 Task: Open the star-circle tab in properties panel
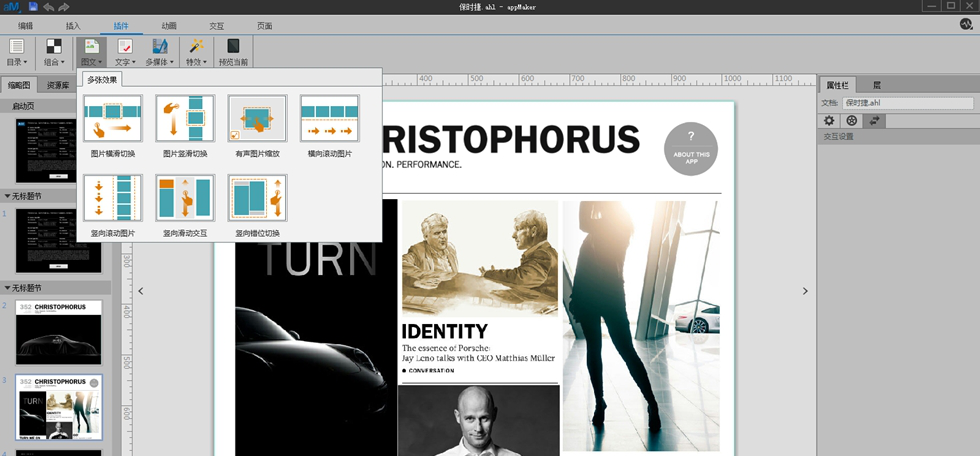(x=851, y=121)
